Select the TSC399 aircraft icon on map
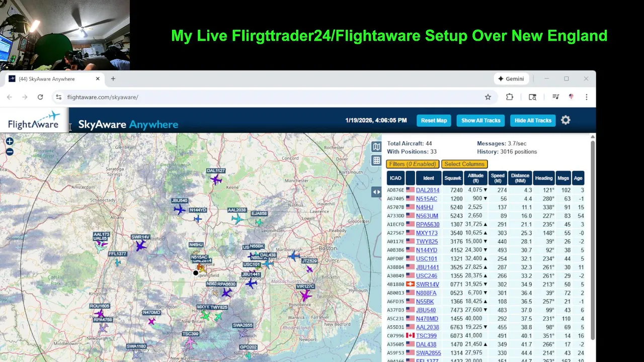This screenshot has height=362, width=644. click(190, 343)
